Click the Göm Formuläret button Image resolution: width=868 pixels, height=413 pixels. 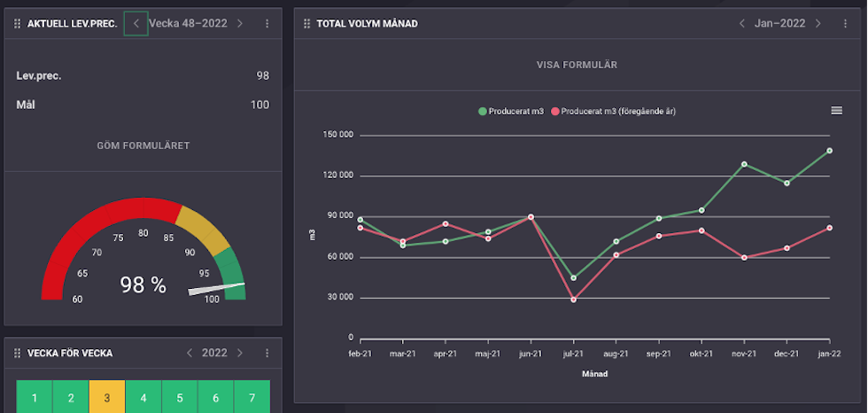(x=143, y=145)
